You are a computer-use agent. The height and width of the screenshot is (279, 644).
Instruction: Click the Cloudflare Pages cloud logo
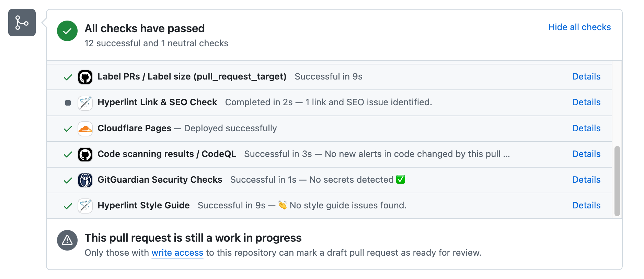point(85,129)
